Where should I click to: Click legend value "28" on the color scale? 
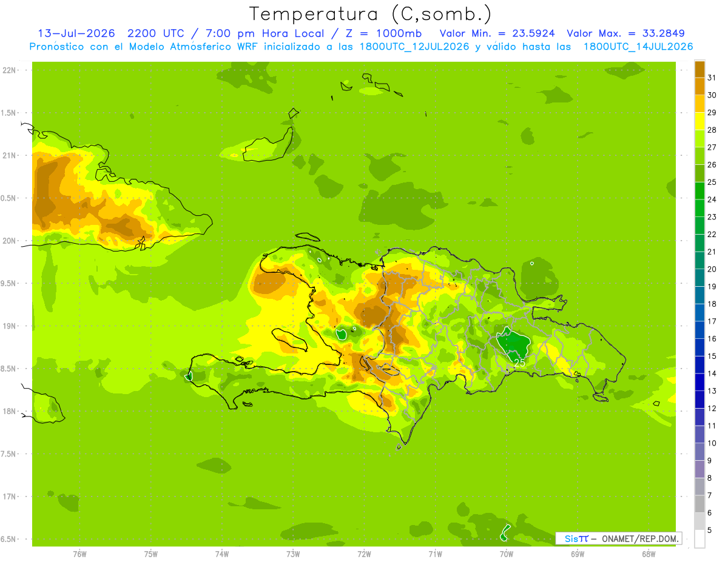[712, 130]
